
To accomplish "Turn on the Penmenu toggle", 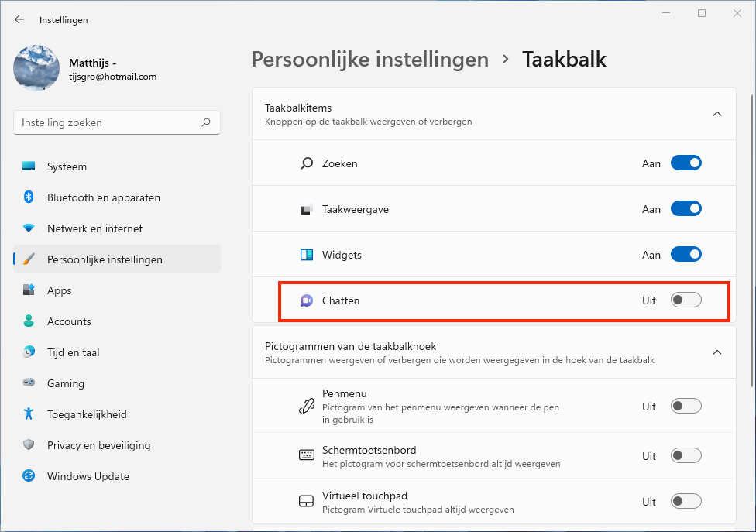I will [x=686, y=407].
